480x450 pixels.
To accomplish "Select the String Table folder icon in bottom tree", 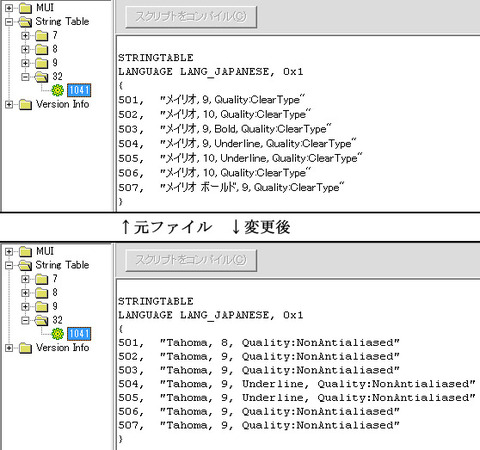I will [x=25, y=265].
